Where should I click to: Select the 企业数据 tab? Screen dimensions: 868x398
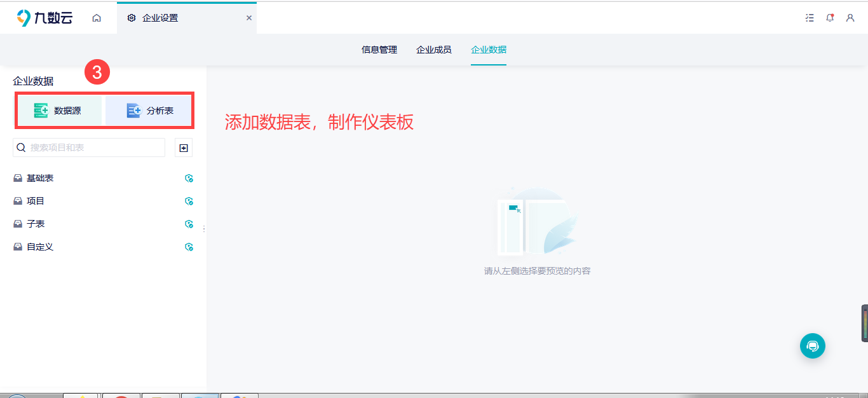[x=489, y=50]
